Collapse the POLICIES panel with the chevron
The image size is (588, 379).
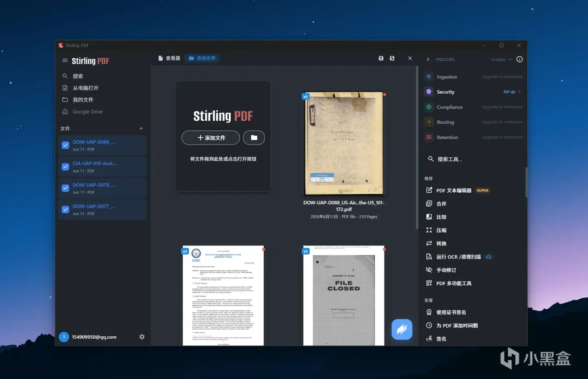pyautogui.click(x=428, y=59)
